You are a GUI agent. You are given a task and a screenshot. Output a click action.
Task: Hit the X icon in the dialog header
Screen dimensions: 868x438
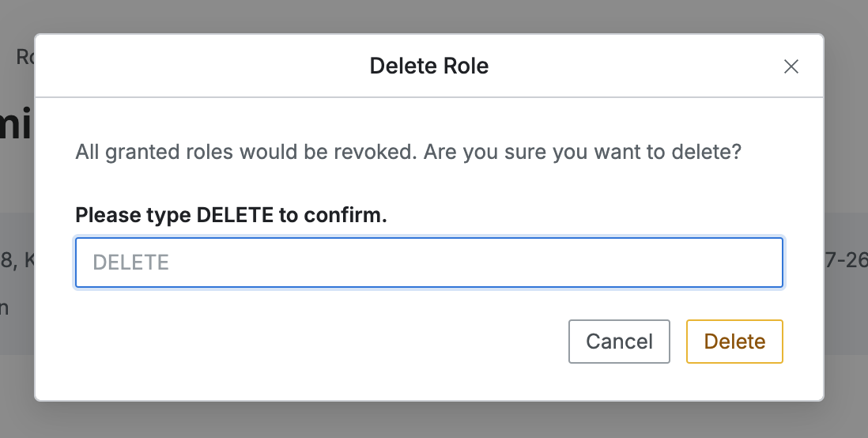coord(791,66)
